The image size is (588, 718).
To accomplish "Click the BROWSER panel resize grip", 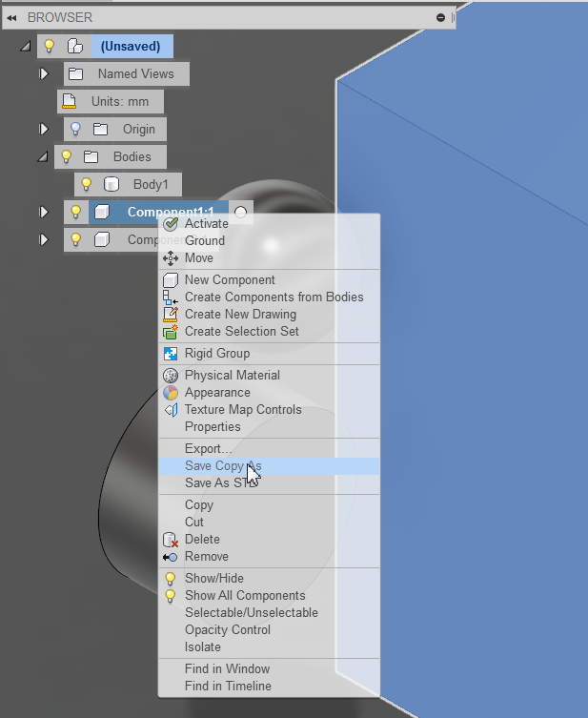I will tap(453, 17).
